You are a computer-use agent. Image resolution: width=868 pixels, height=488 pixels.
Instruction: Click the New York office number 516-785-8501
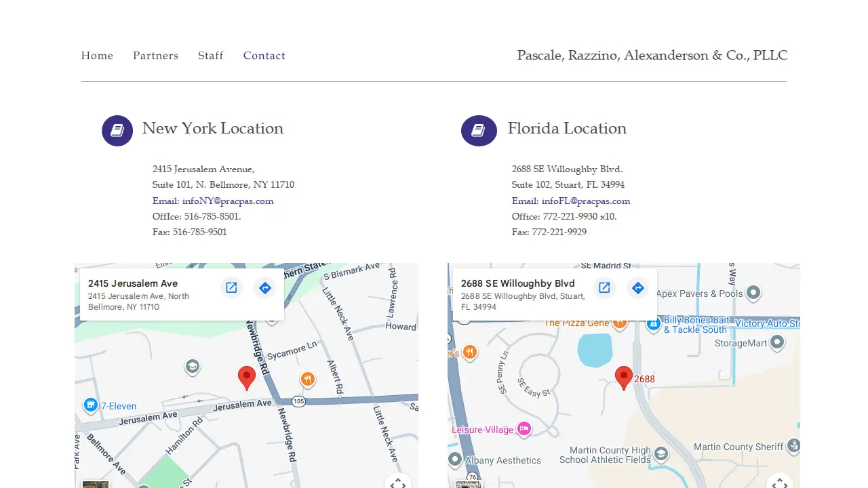point(212,216)
